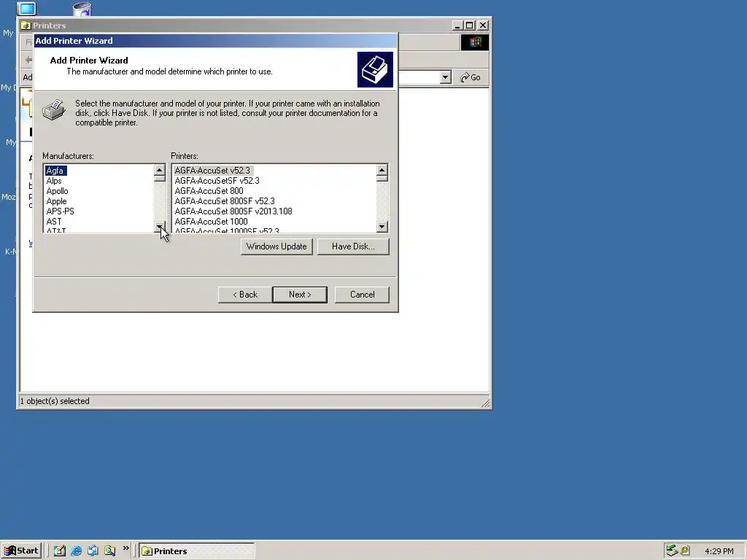Expand the Quick Launch overflow chevron
This screenshot has height=560, width=747.
pos(125,548)
